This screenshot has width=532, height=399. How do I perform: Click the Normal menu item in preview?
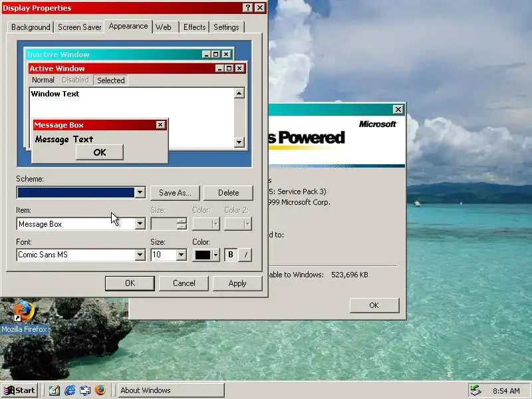[43, 80]
